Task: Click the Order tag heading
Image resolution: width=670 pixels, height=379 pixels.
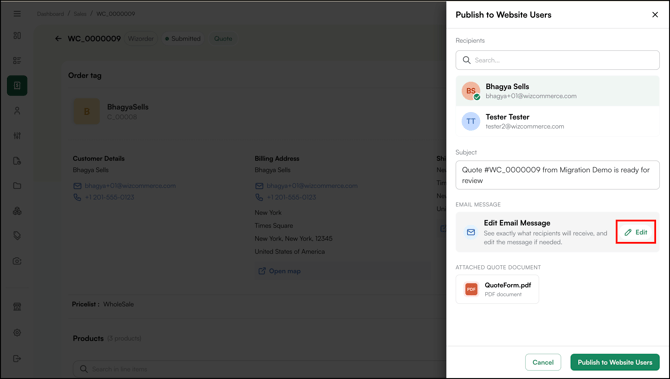Action: 85,76
